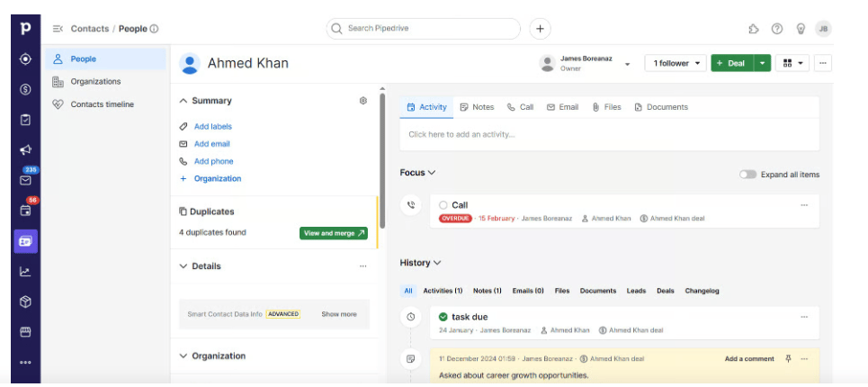Click the Add labels link
Screen dimensions: 868x387
pos(212,127)
